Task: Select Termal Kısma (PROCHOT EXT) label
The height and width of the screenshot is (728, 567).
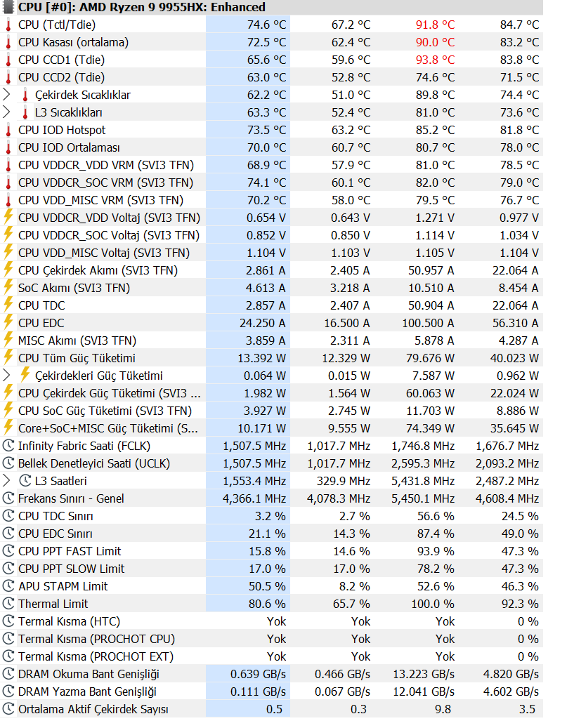Action: click(x=96, y=656)
